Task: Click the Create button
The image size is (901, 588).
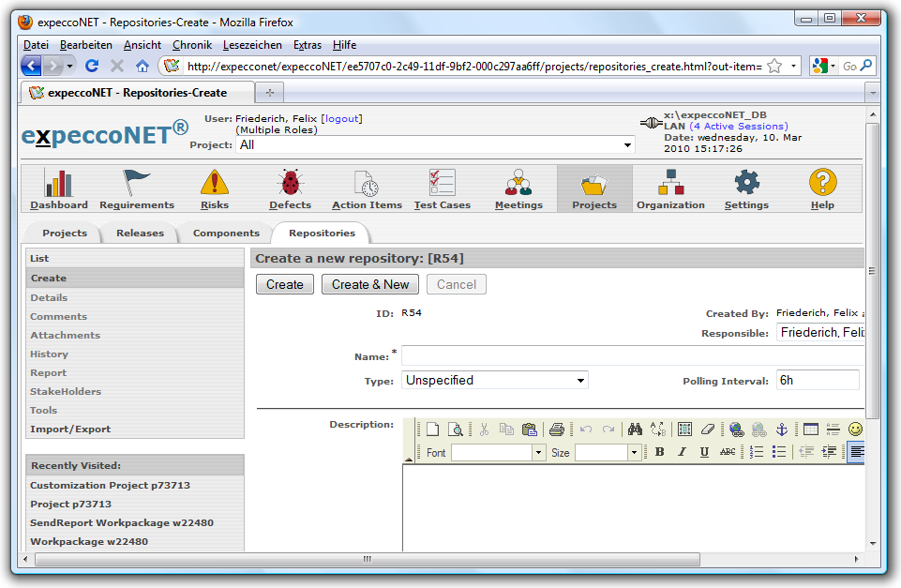Action: (x=284, y=284)
